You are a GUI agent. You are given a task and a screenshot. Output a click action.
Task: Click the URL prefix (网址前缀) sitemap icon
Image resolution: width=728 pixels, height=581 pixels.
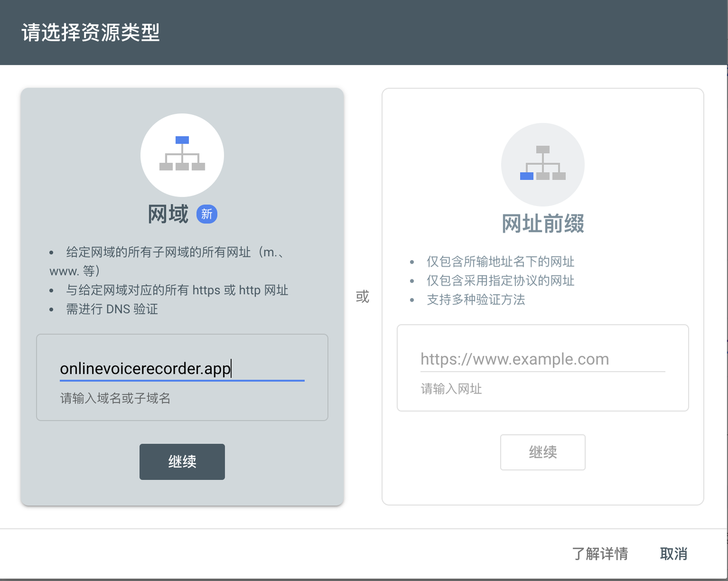point(543,164)
